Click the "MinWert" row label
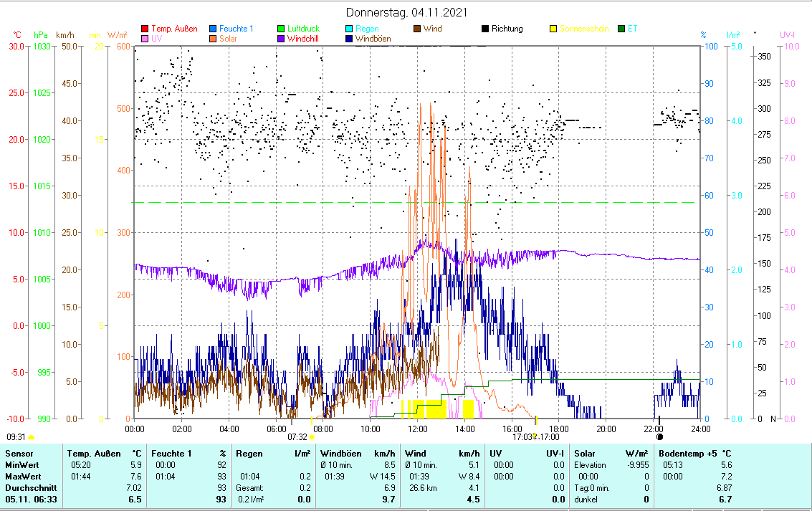The image size is (812, 511). click(22, 465)
